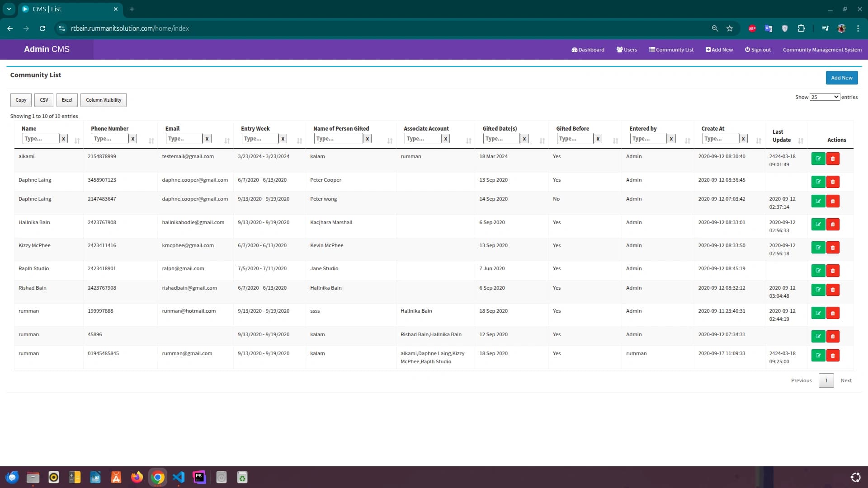
Task: Sort table by Name column arrows
Action: 77,141
